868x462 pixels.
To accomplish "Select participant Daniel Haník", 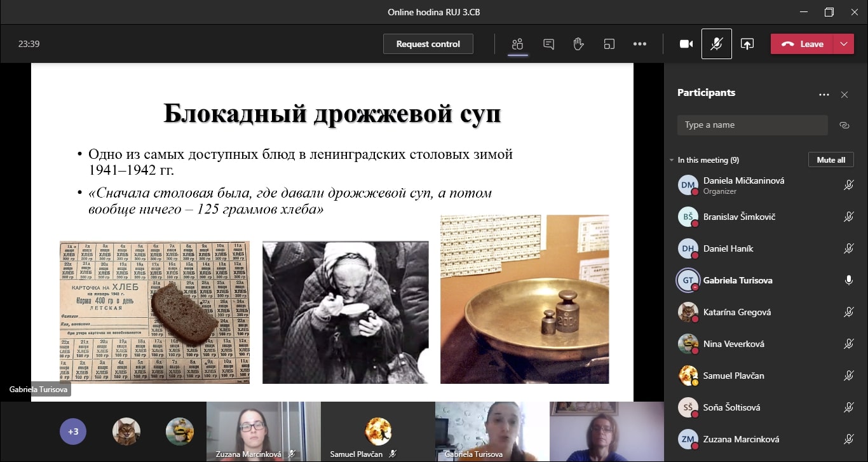I will pyautogui.click(x=766, y=248).
